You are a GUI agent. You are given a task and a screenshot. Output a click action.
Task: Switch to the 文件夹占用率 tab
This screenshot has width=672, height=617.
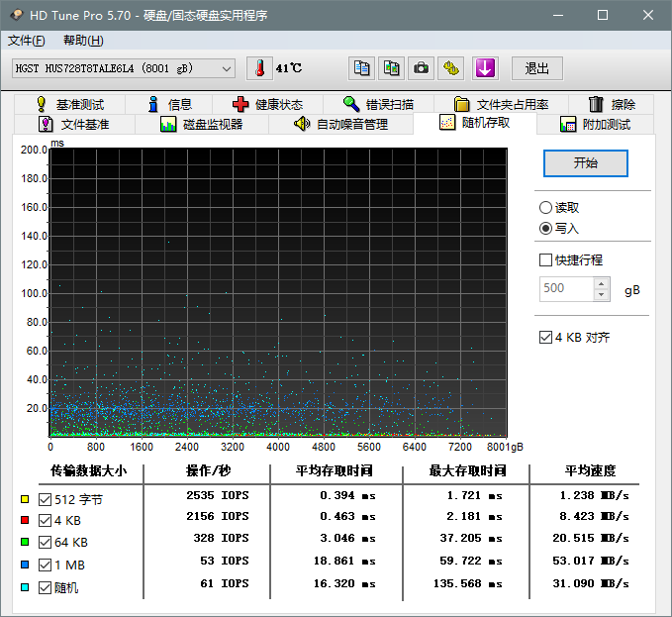click(502, 104)
